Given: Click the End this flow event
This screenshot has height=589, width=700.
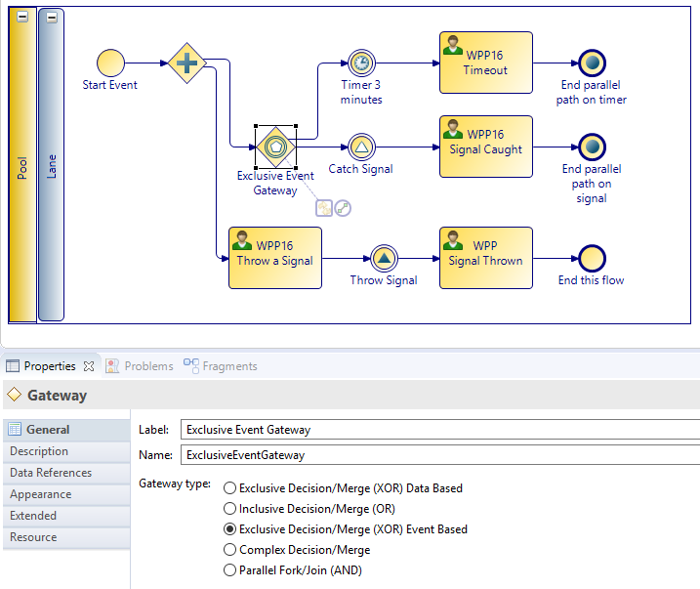Looking at the screenshot, I should tap(592, 259).
